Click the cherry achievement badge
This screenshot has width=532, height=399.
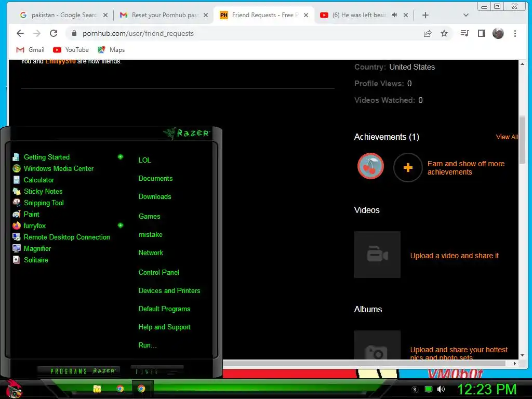point(370,166)
